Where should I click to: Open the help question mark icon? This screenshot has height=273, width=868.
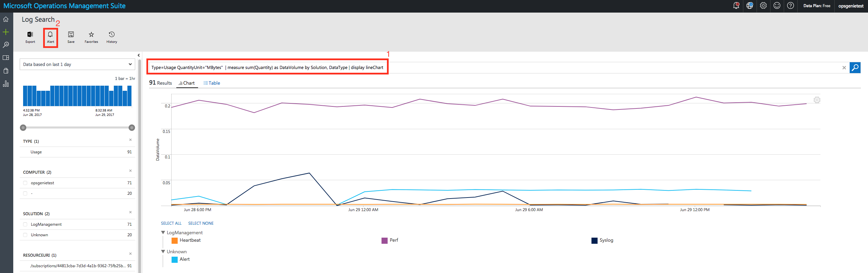point(791,6)
